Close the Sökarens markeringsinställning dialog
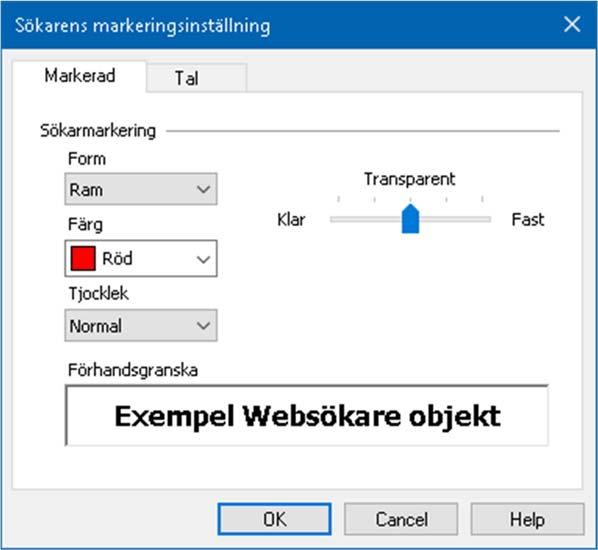 (572, 24)
